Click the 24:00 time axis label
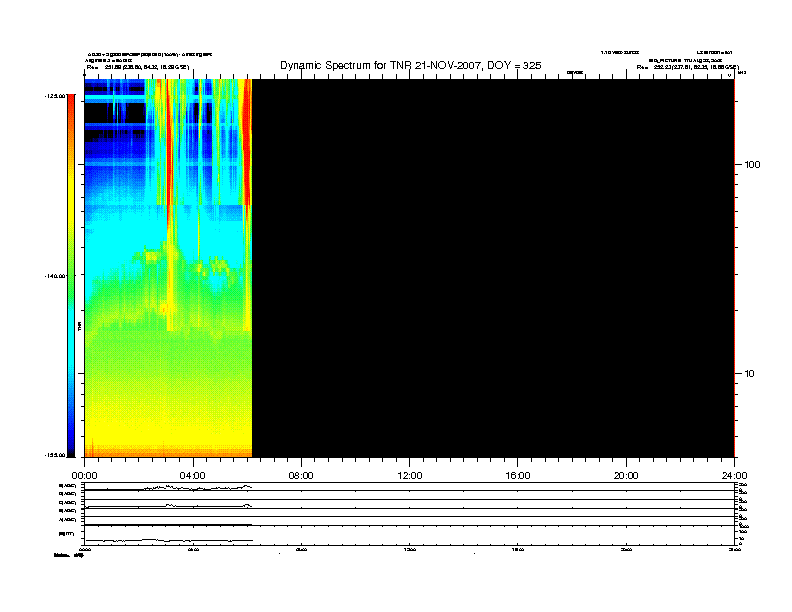Screen dimensions: 792x612 tap(734, 476)
